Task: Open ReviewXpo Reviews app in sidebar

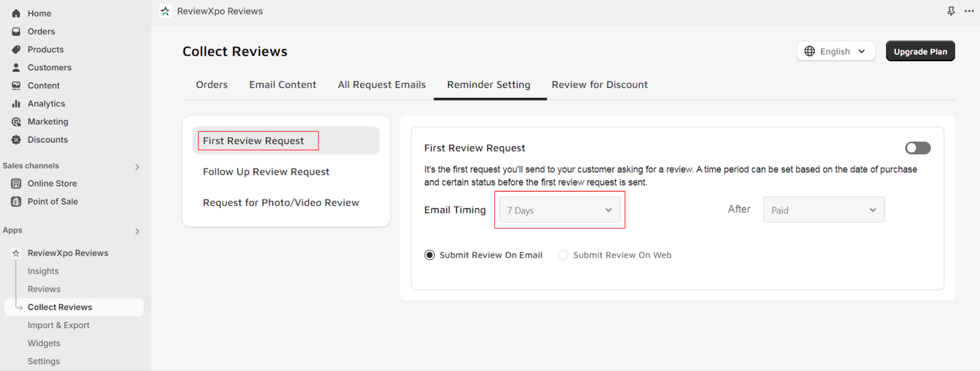Action: [68, 253]
